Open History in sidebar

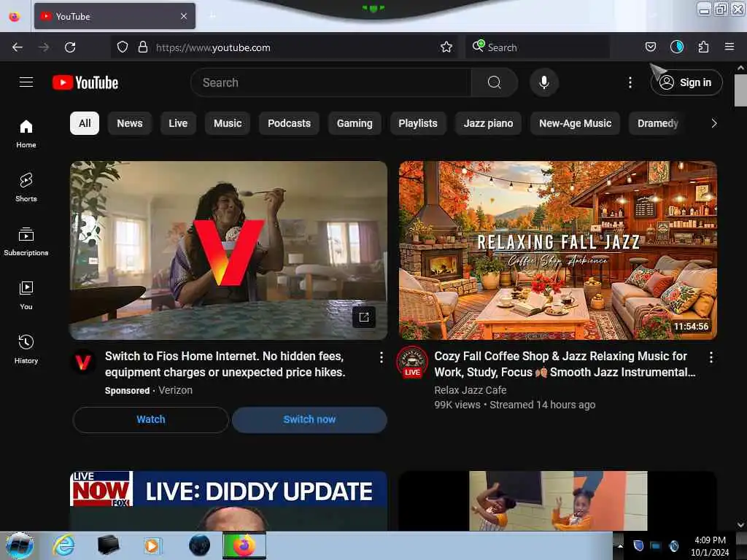26,349
